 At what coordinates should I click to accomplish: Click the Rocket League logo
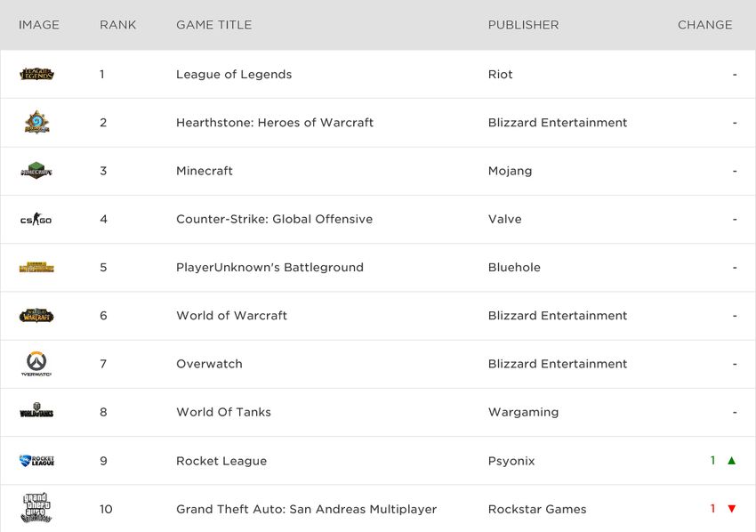(x=36, y=461)
